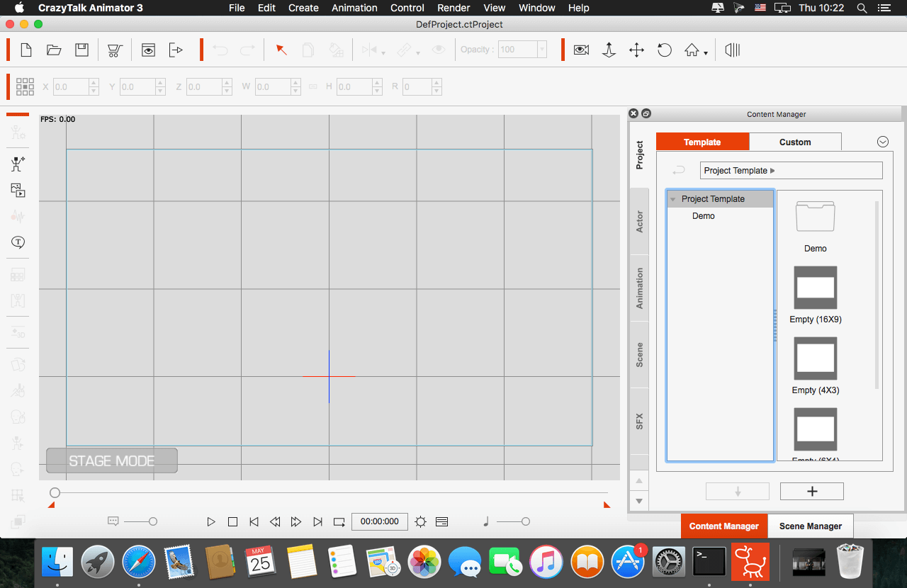
Task: Click the Content Manager lower scroll-down arrow
Action: tap(639, 501)
